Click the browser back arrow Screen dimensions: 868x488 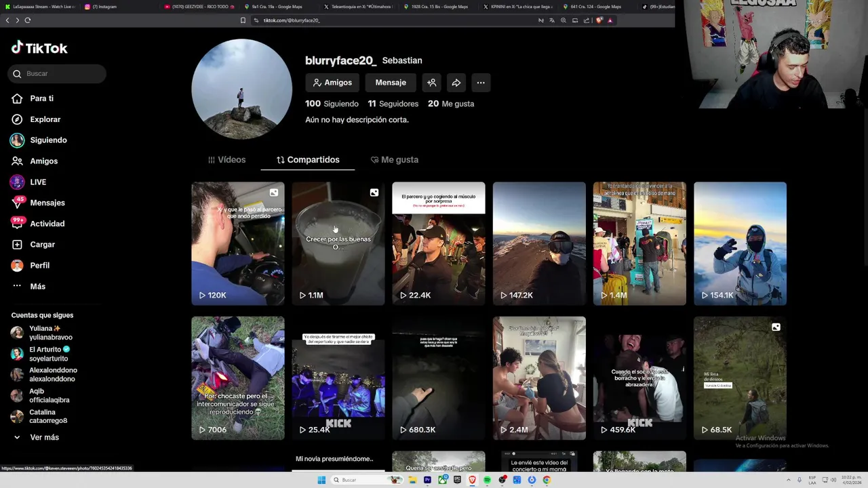click(x=7, y=20)
